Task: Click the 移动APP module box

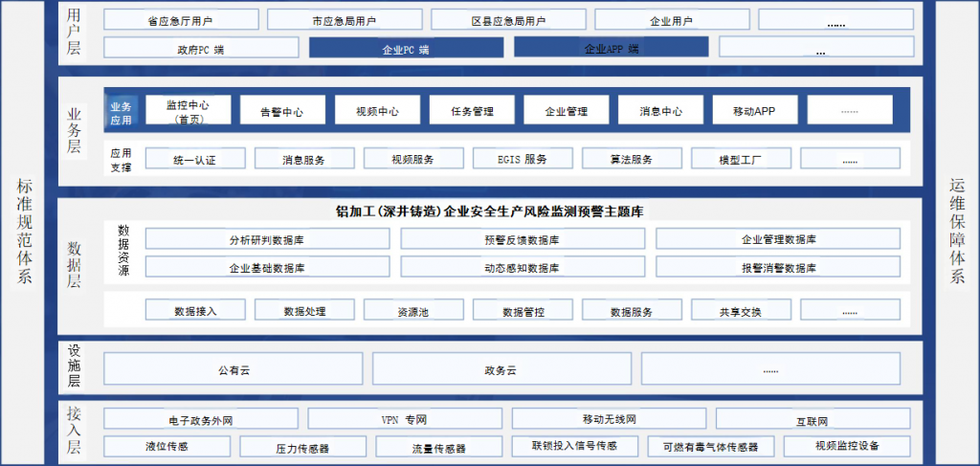Action: (x=753, y=111)
